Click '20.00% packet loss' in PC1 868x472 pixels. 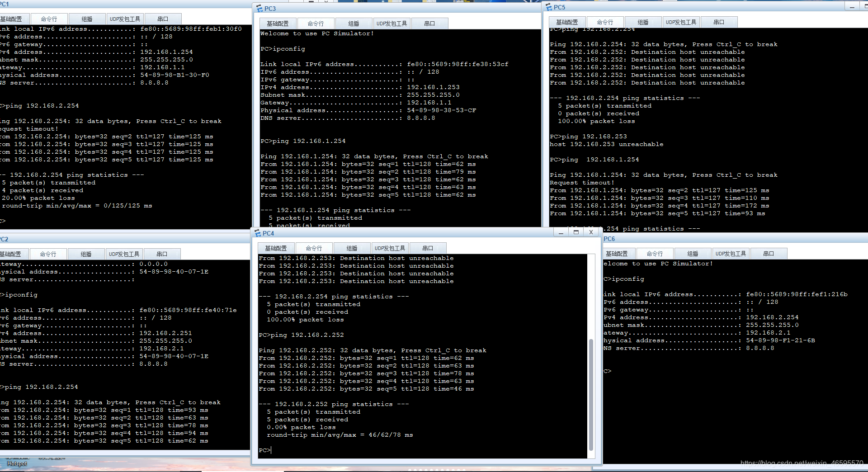point(38,198)
